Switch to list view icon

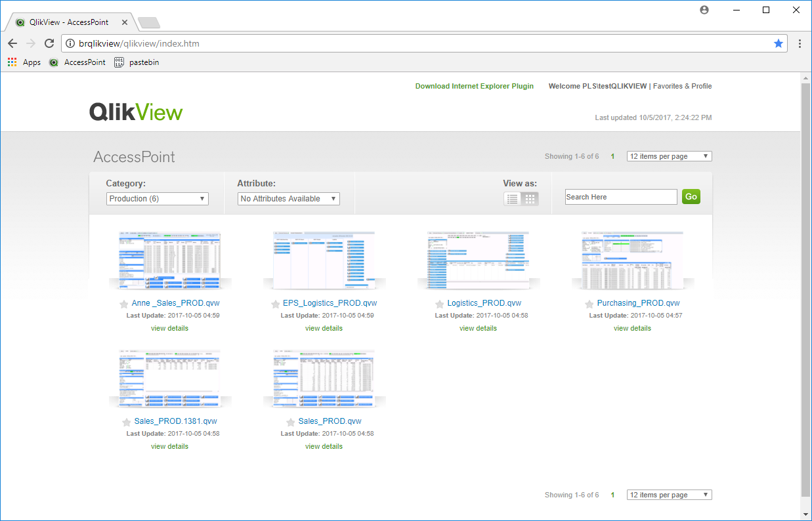[x=513, y=199]
